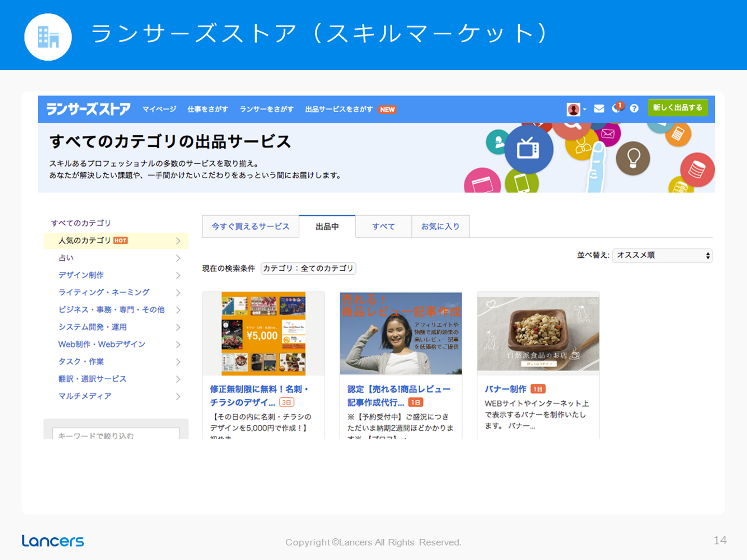The height and width of the screenshot is (560, 747).
Task: Open 修正無制限に無料！名刺・チラシのデザイ... service title
Action: pyautogui.click(x=259, y=396)
